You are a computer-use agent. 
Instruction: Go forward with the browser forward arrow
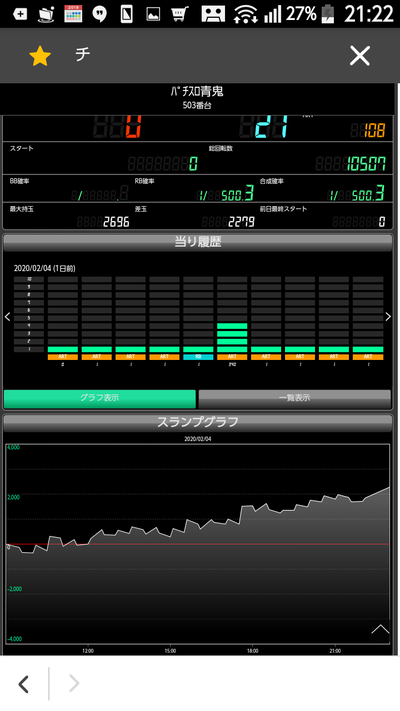(74, 684)
